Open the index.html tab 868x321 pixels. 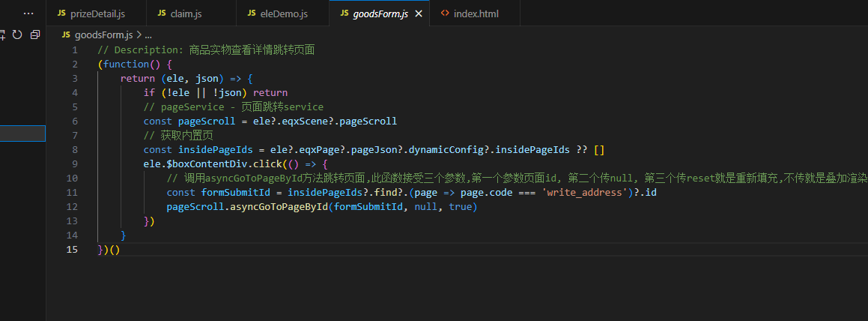coord(476,13)
